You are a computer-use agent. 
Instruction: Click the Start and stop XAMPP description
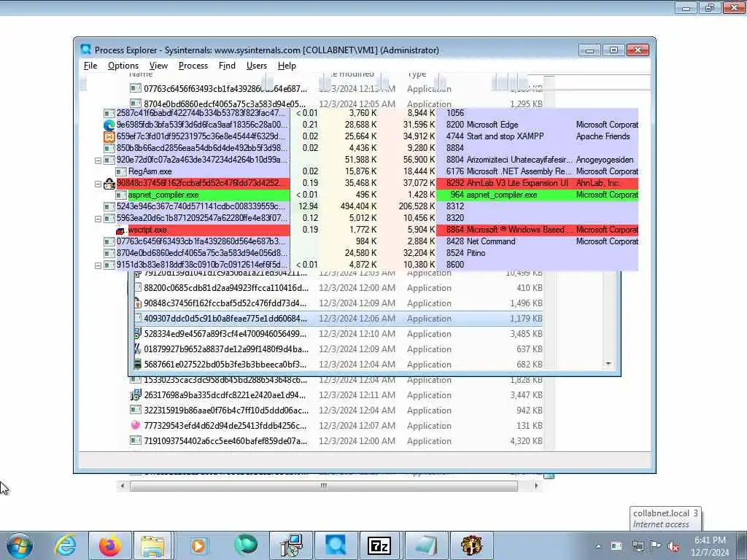505,136
